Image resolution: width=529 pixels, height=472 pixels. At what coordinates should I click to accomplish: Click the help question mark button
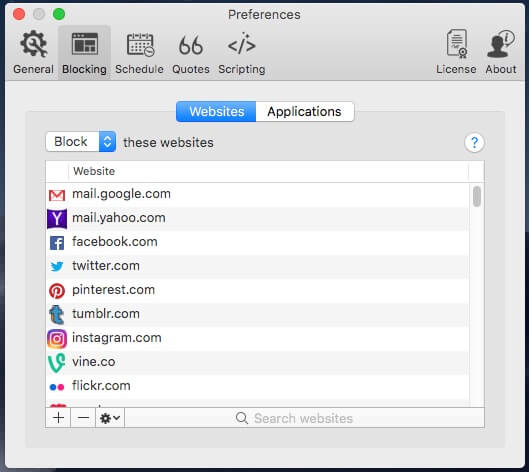click(474, 143)
